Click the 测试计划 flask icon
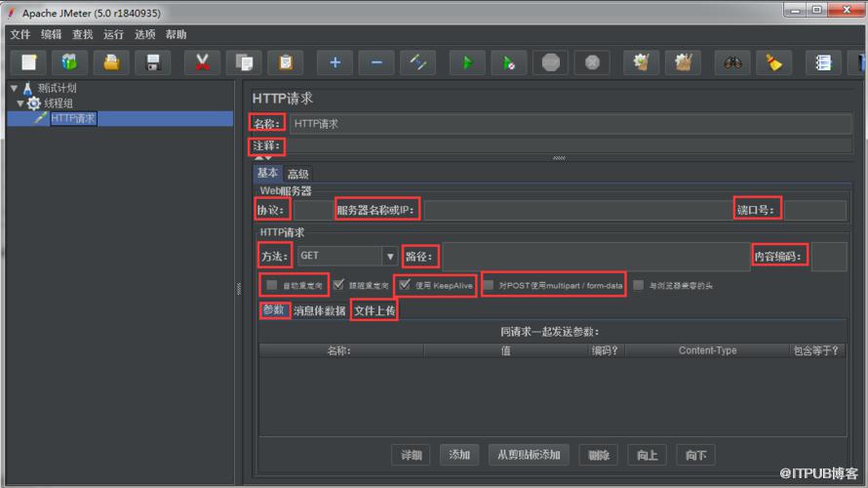 (27, 88)
